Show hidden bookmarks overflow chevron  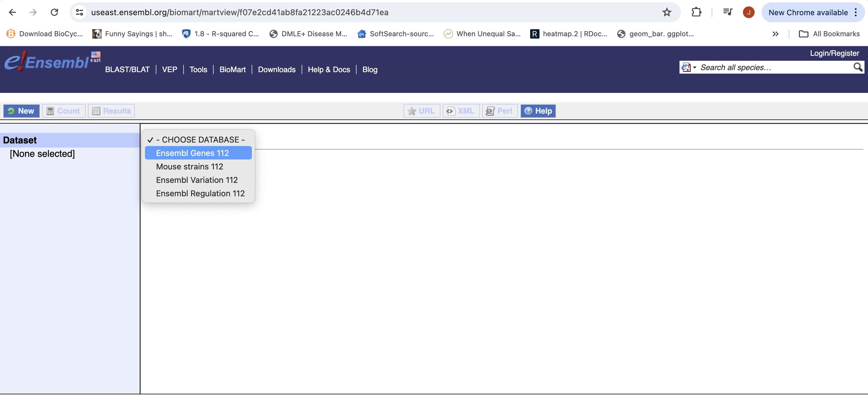[775, 34]
